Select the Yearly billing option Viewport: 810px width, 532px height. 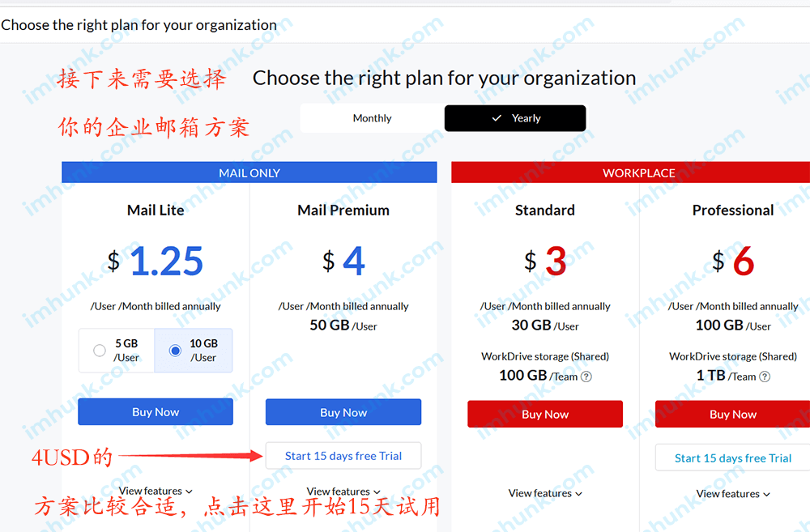pyautogui.click(x=515, y=118)
